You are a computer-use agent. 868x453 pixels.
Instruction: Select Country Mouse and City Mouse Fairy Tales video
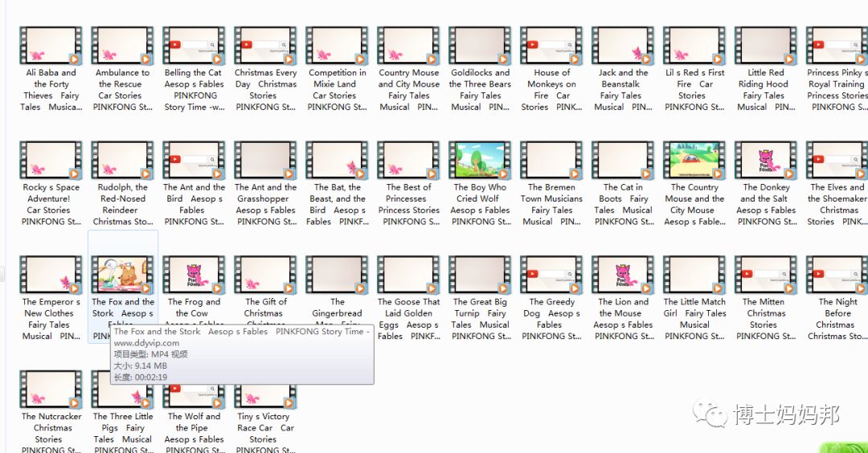pos(408,45)
